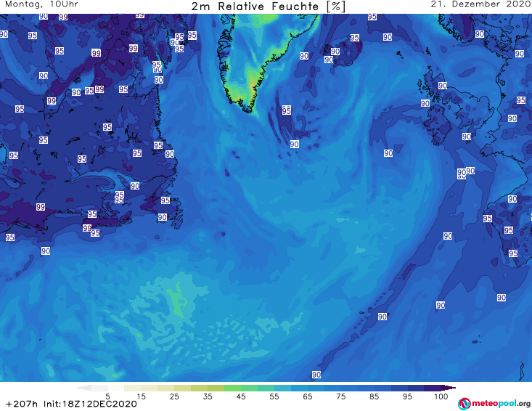Screen dimensions: 532x411
Task: Click the '100' value under the color scale
Action: click(x=441, y=396)
